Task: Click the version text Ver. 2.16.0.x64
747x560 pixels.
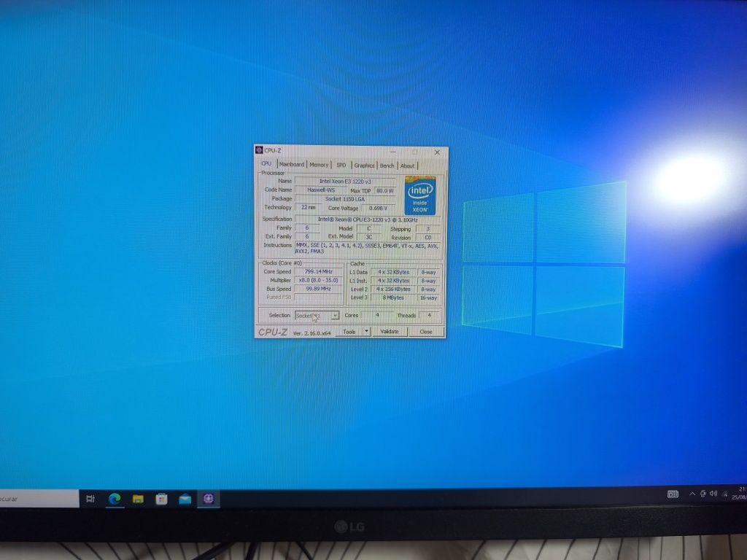Action: (x=312, y=333)
